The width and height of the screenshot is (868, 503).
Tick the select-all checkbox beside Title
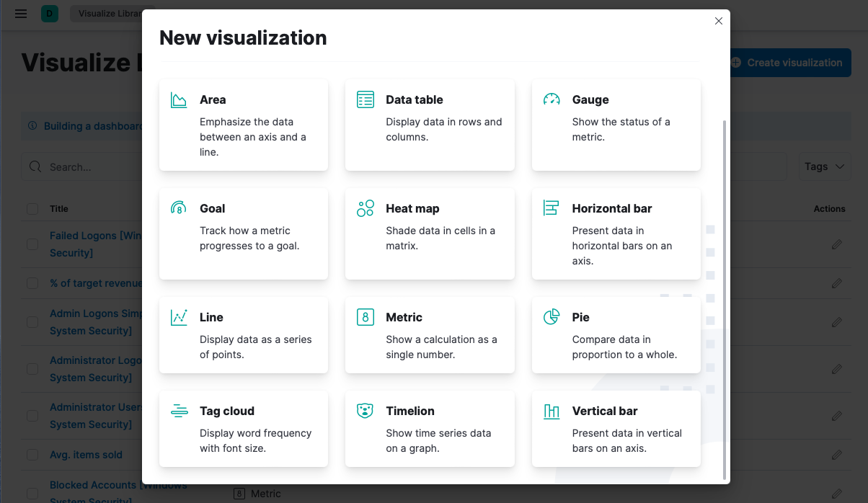(x=32, y=209)
